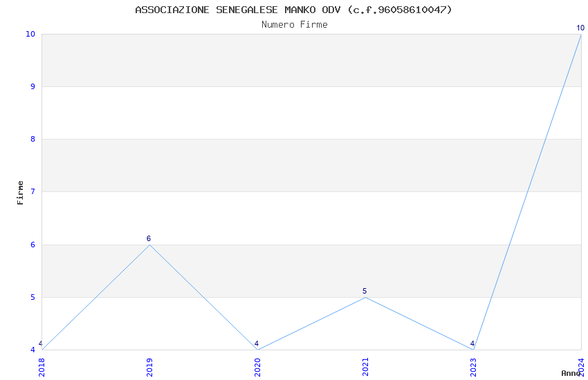Click the 2021 year label
Image resolution: width=588 pixels, height=380 pixels.
366,367
